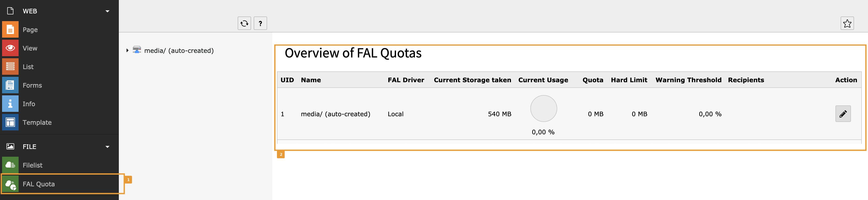
Task: Bookmark this page with the star icon
Action: click(x=847, y=23)
